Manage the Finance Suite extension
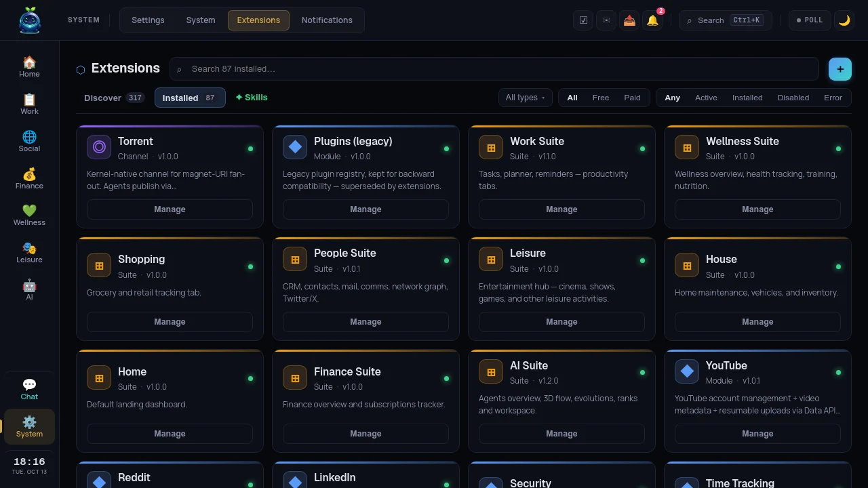Screen dimensions: 868x488 tap(366, 434)
